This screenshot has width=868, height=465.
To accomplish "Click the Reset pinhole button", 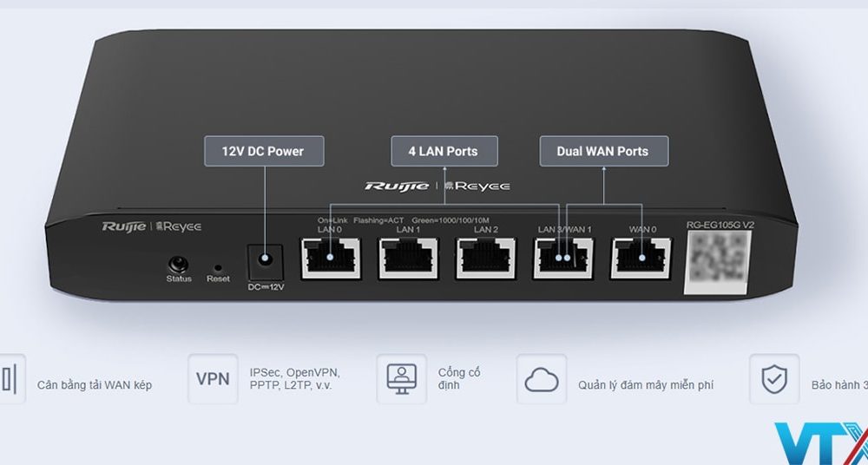I will point(218,268).
